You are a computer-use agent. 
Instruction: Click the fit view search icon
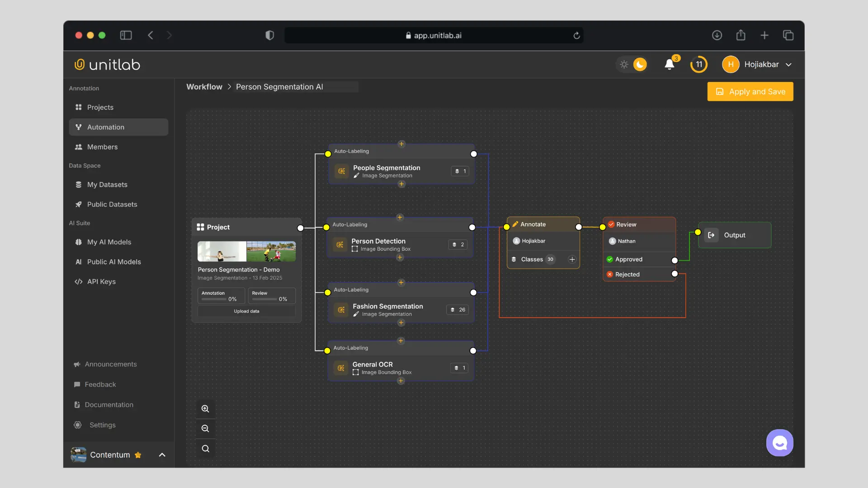pyautogui.click(x=205, y=449)
